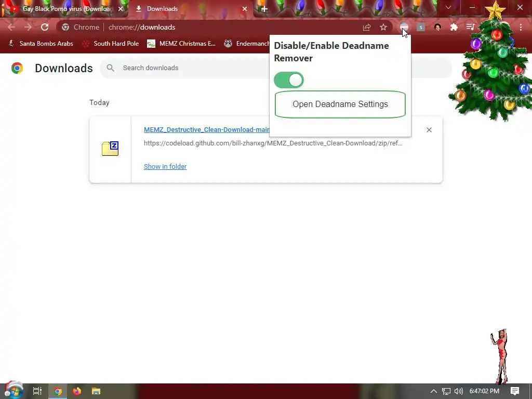Viewport: 532px width, 399px height.
Task: Bookmark this page with star icon
Action: [x=383, y=27]
